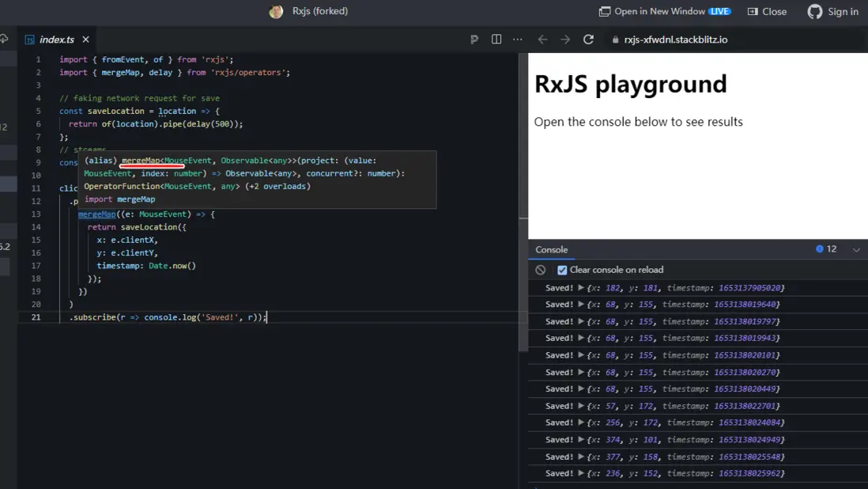This screenshot has height=489, width=868.
Task: Click the user avatar next to Rxjs title
Action: (x=276, y=12)
